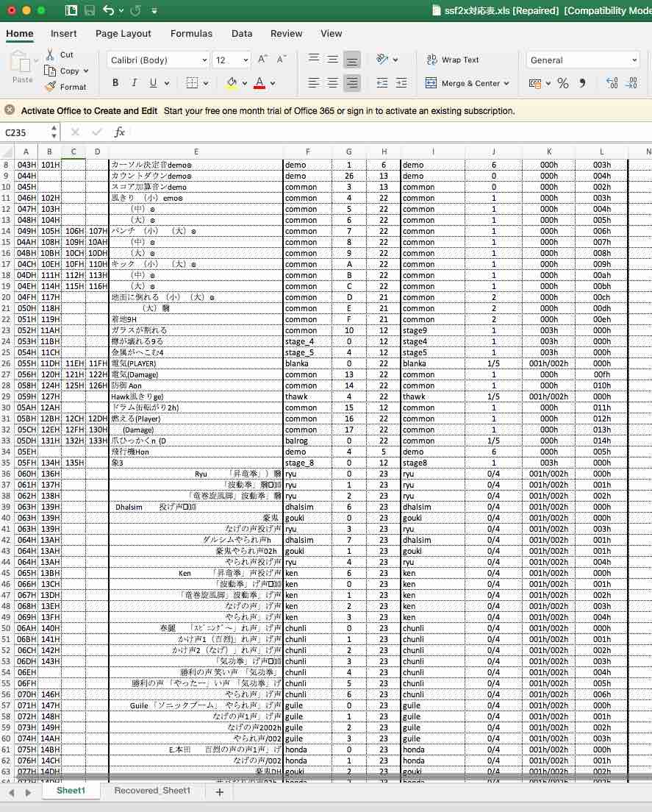Open the font color picker arrow
The width and height of the screenshot is (652, 812).
273,83
